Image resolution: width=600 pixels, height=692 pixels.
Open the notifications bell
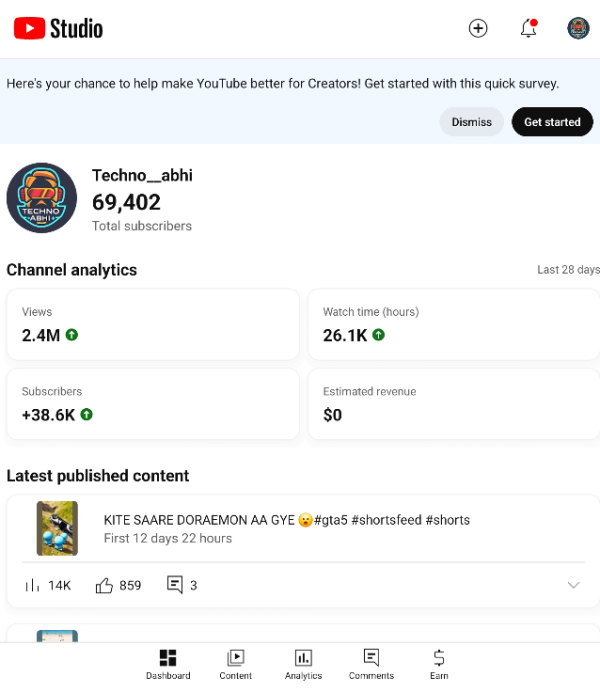[529, 28]
